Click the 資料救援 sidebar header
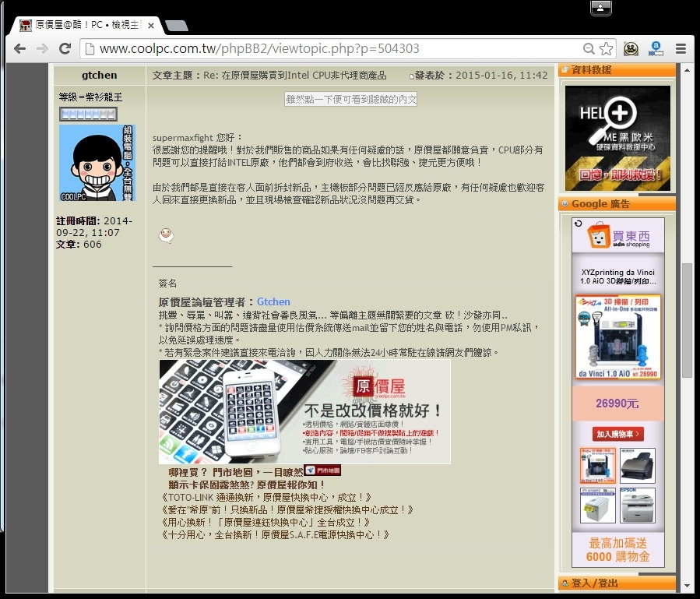The height and width of the screenshot is (599, 700). (617, 69)
